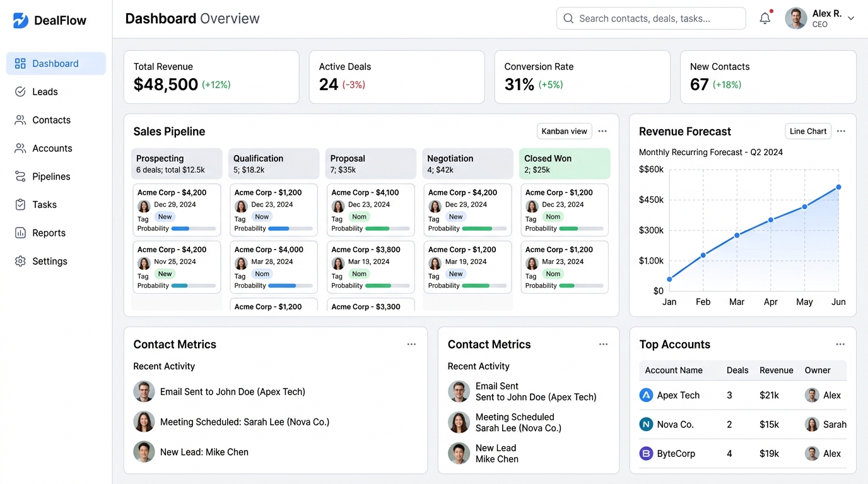The image size is (868, 484).
Task: Click the Deals column header
Action: click(737, 370)
